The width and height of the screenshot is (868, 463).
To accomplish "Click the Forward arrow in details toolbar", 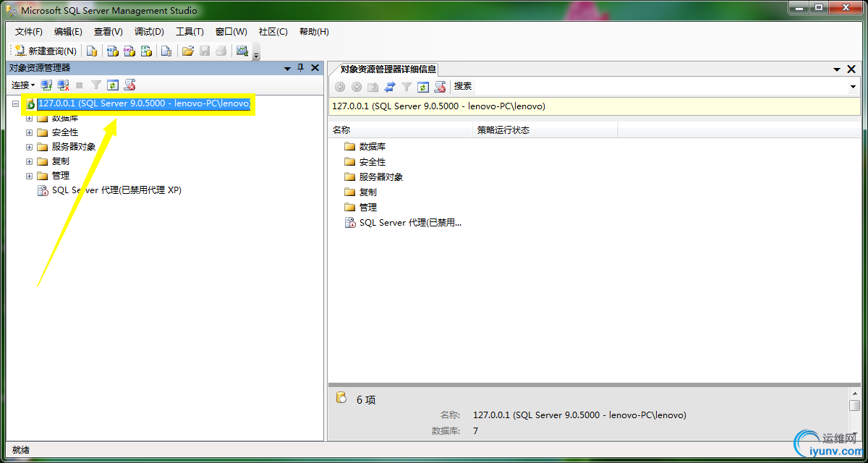I will [357, 87].
